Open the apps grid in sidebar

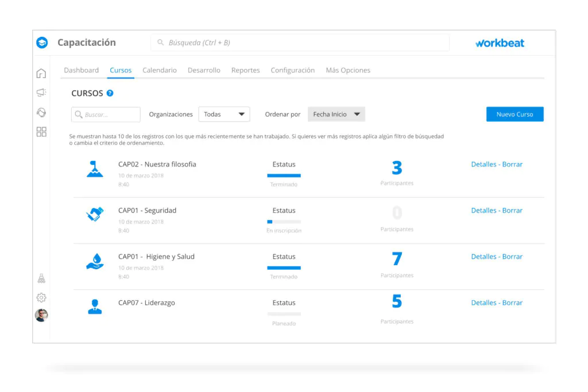point(41,132)
